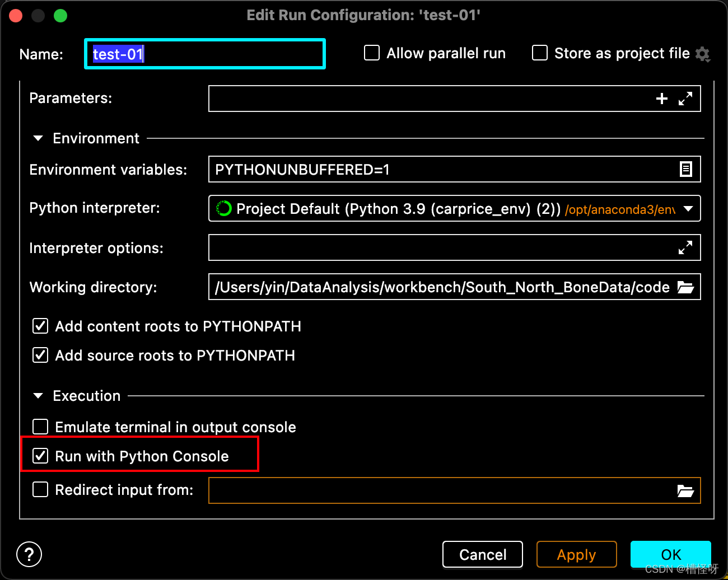Toggle Run with Python Console checkbox
Image resolution: width=728 pixels, height=580 pixels.
coord(40,456)
